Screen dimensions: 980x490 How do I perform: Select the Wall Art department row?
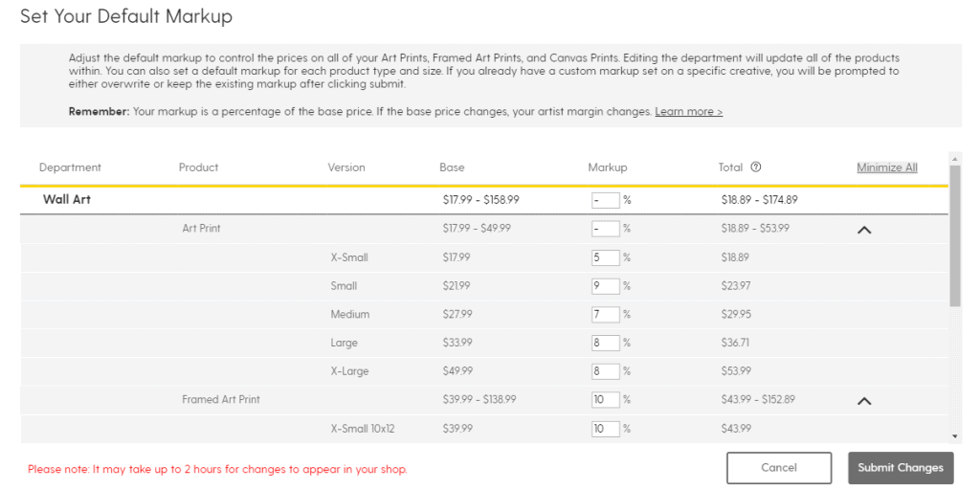pos(483,201)
